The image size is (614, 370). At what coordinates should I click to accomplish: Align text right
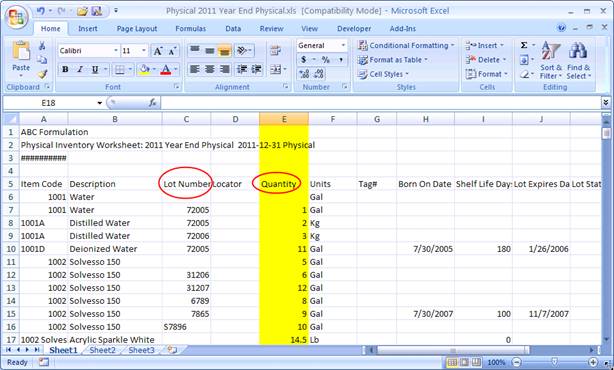224,69
